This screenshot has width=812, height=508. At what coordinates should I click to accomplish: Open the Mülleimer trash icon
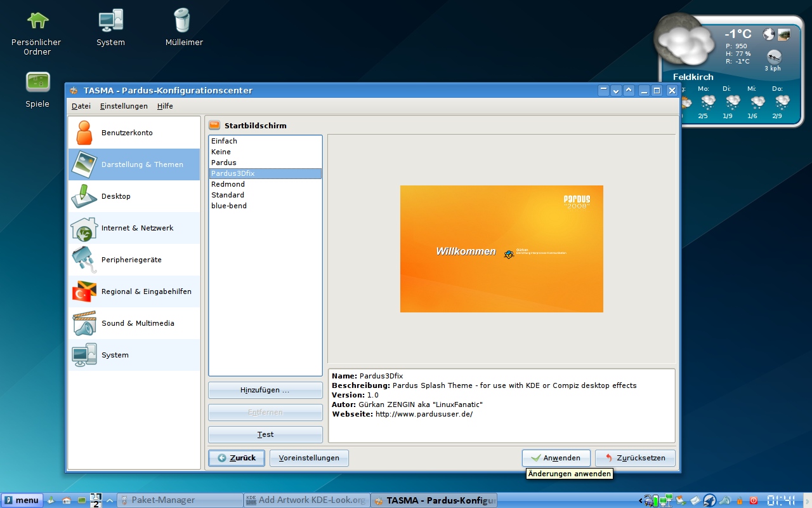coord(184,28)
